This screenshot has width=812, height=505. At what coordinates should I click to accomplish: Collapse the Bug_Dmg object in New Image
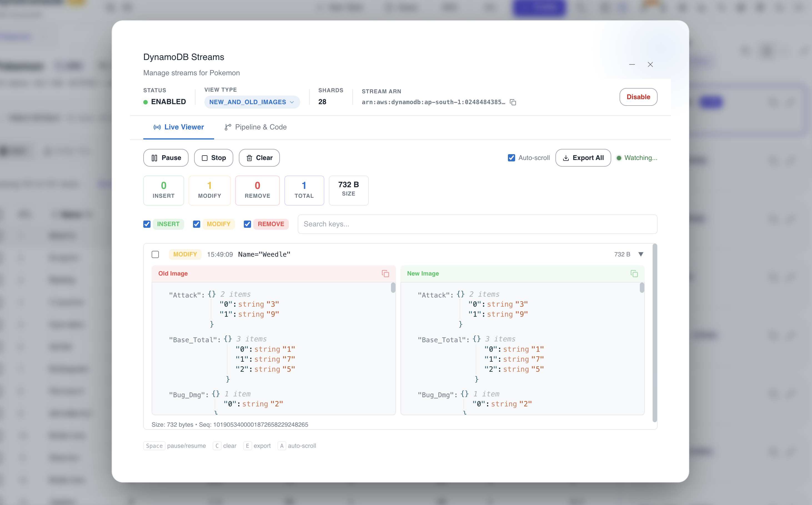464,394
